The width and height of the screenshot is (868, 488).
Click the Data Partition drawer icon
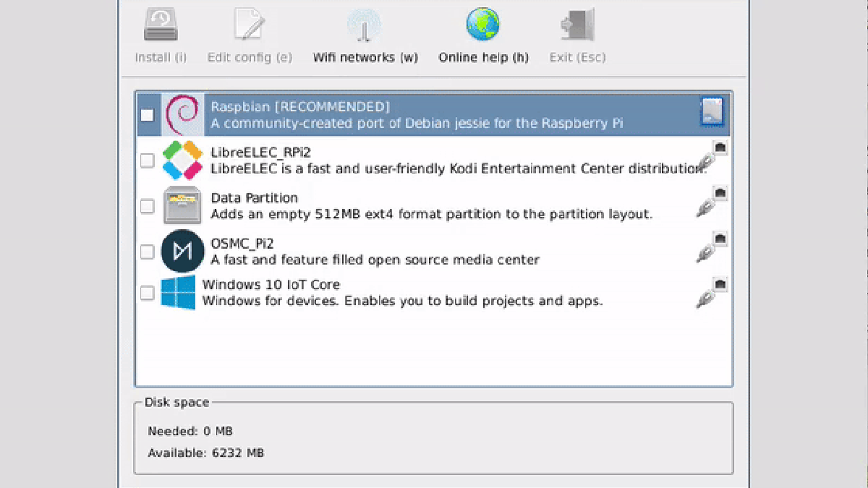[x=182, y=205]
